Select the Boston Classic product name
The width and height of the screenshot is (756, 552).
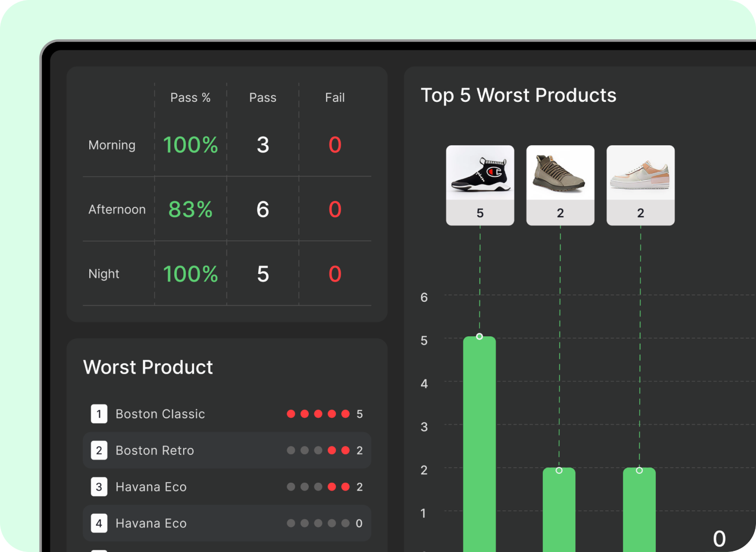click(160, 414)
